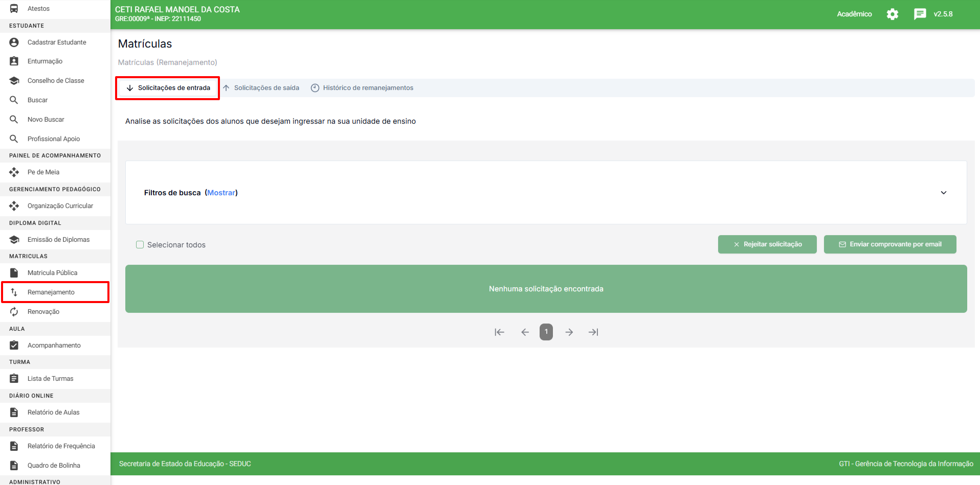Click the Pe de Meia sidebar icon
Image resolution: width=980 pixels, height=485 pixels.
14,172
